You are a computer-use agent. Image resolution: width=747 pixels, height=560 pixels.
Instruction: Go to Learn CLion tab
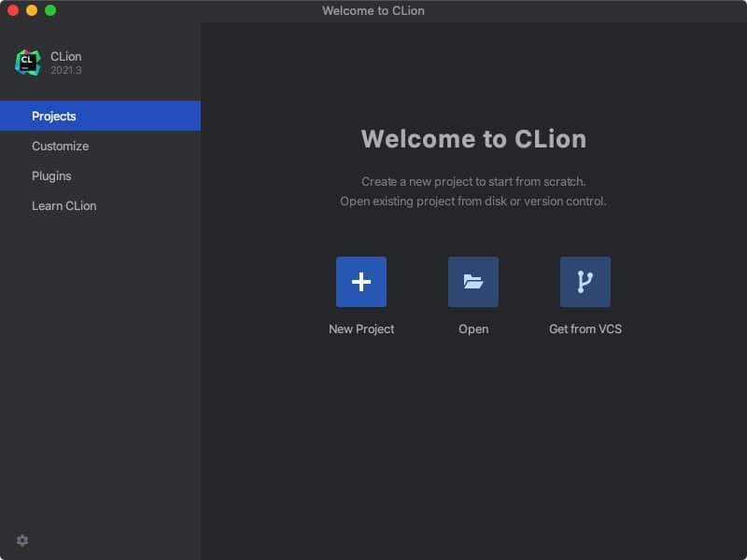coord(101,205)
